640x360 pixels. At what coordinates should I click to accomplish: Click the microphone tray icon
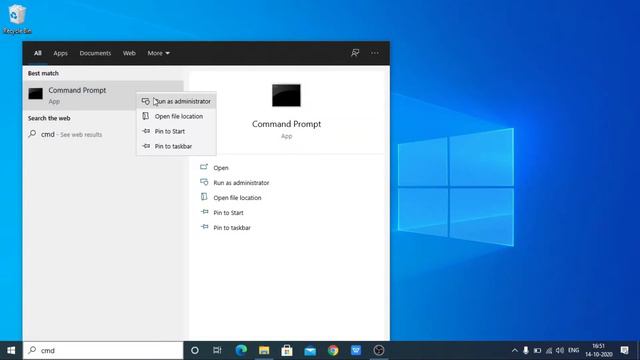526,350
